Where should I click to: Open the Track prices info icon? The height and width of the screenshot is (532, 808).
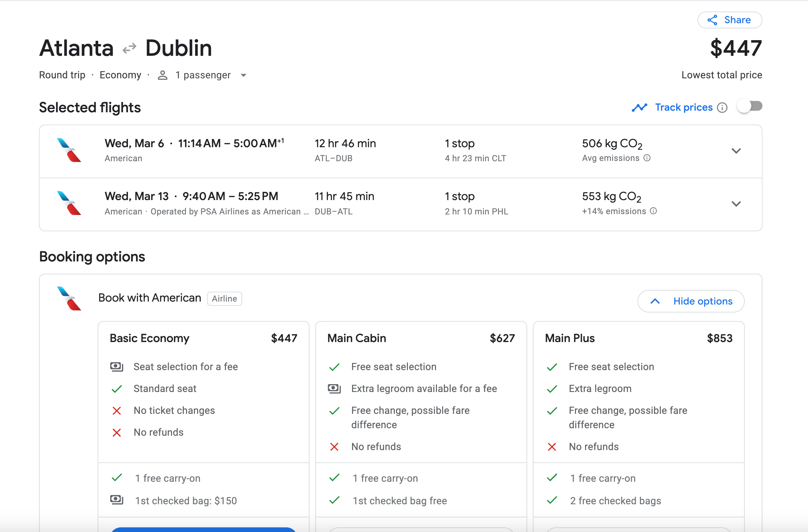click(x=722, y=108)
